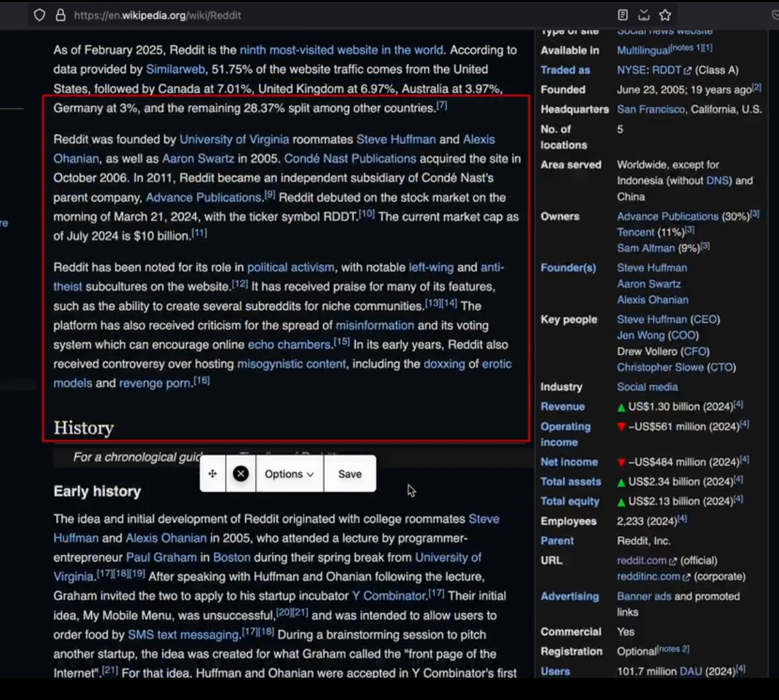The image size is (779, 700).
Task: Open citation [7] after other countries
Action: coord(441,105)
